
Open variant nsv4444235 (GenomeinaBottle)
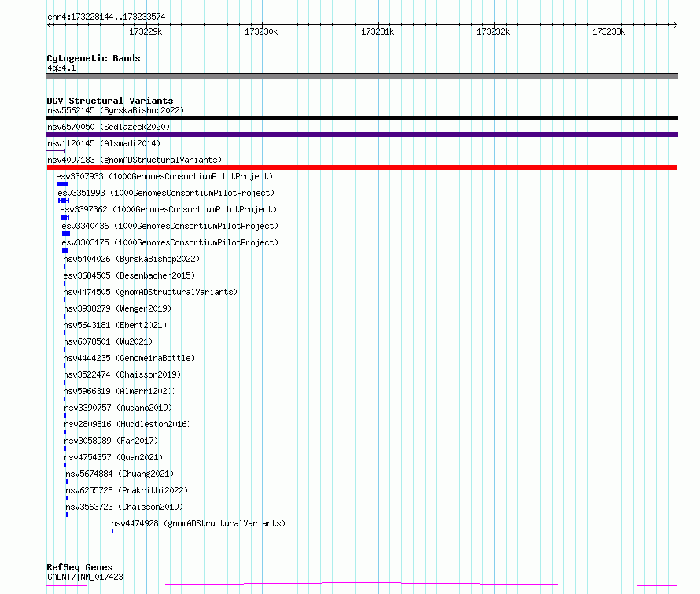[129, 358]
